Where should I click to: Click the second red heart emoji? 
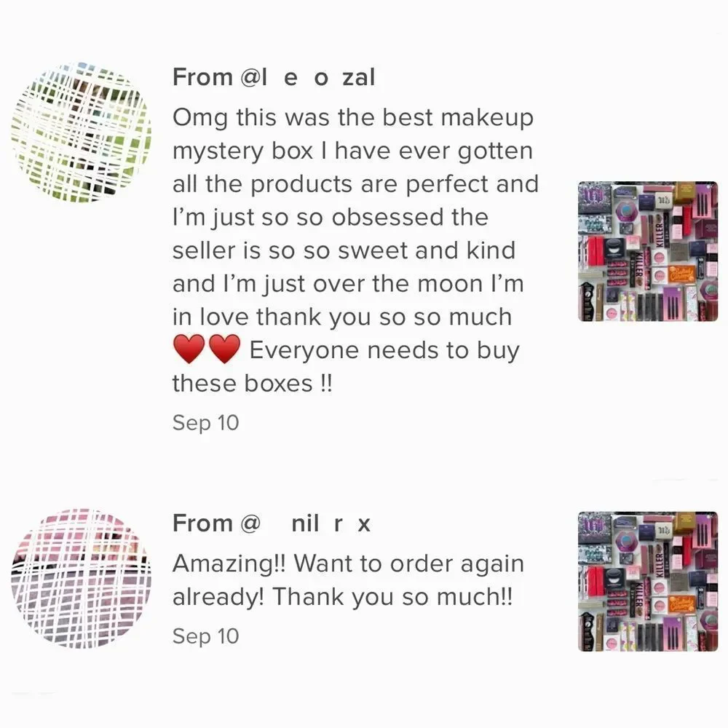(224, 350)
